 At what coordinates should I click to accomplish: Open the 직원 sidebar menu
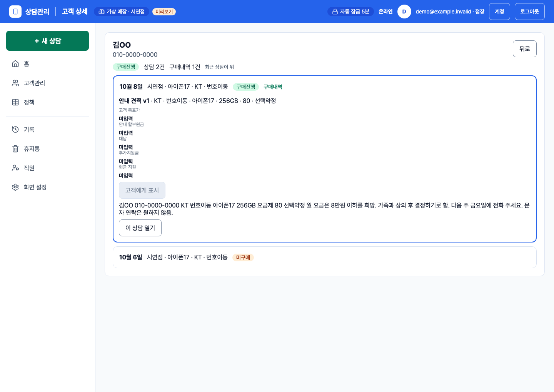(x=47, y=168)
